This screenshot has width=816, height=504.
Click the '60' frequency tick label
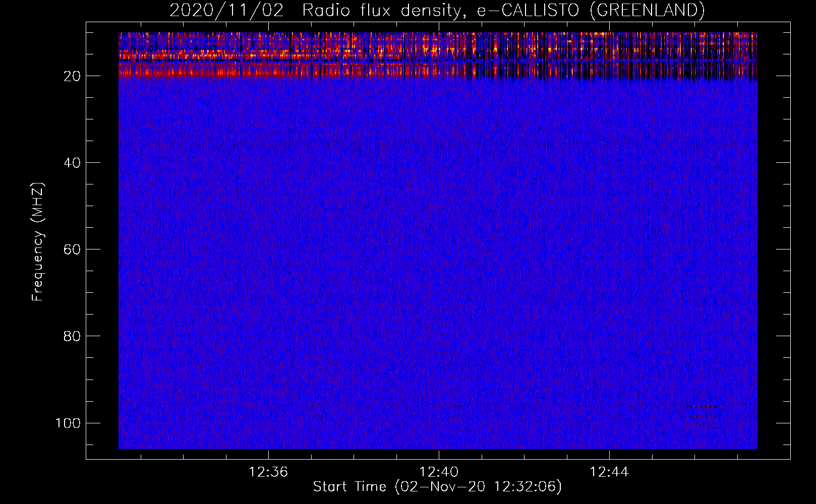coord(72,249)
